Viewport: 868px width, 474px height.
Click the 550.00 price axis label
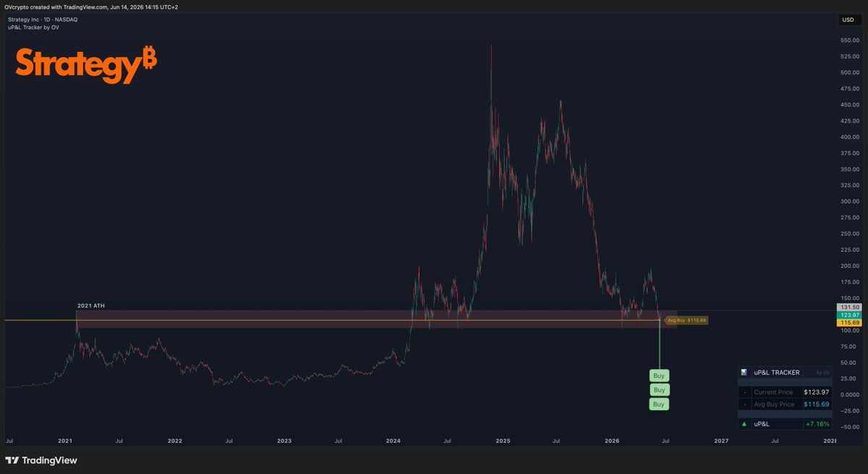pos(849,40)
